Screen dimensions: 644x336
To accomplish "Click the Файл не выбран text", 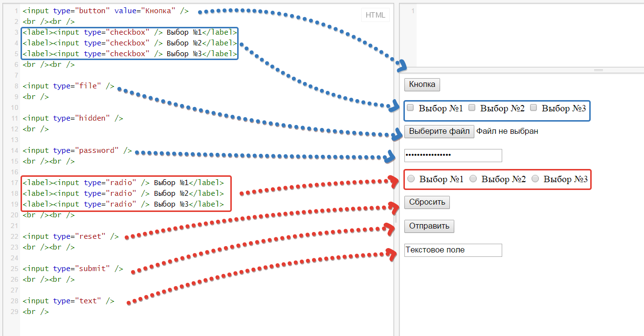I will [x=508, y=131].
